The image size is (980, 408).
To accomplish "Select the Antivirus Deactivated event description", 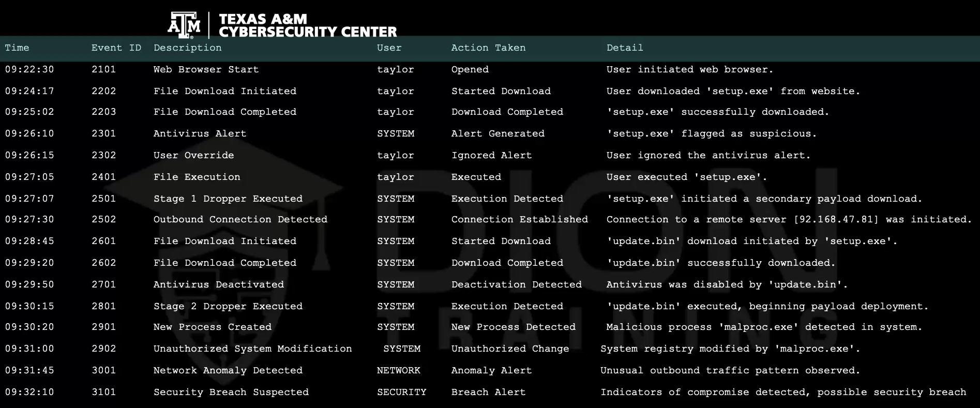I will tap(218, 284).
